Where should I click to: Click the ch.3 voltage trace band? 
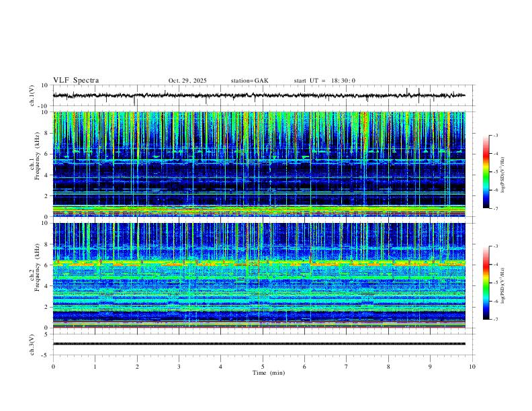259,344
